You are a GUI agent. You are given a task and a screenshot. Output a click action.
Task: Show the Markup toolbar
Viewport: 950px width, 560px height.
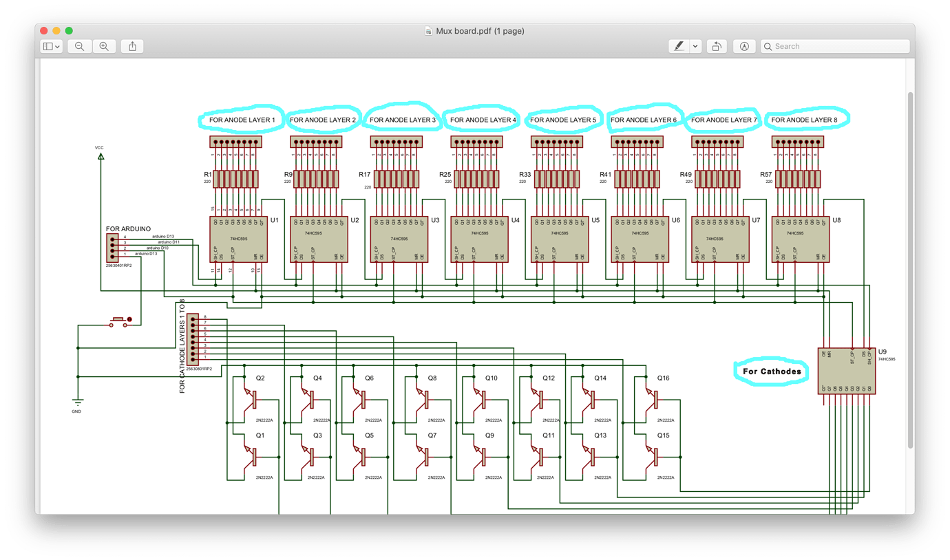744,46
